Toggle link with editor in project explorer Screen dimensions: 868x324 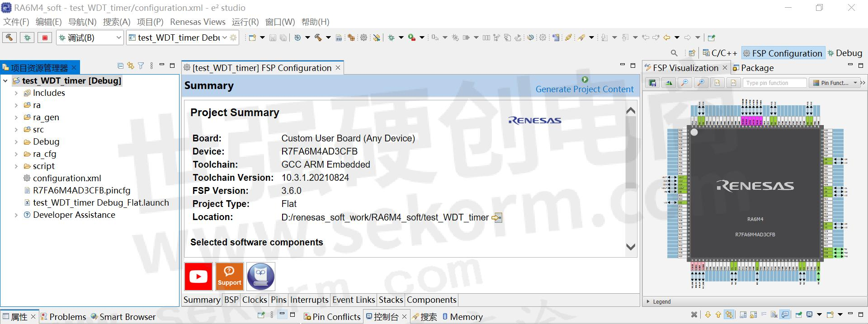(131, 66)
